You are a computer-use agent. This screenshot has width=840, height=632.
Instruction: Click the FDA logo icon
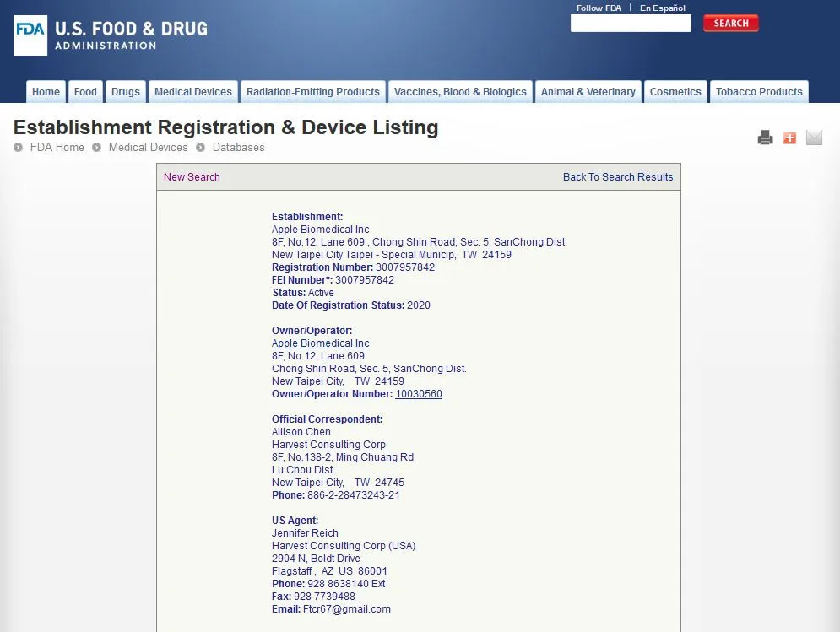[x=30, y=35]
